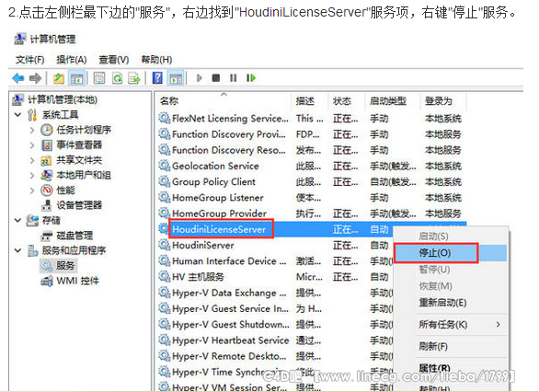
Task: Sort by the 登录为 column header
Action: click(x=442, y=100)
